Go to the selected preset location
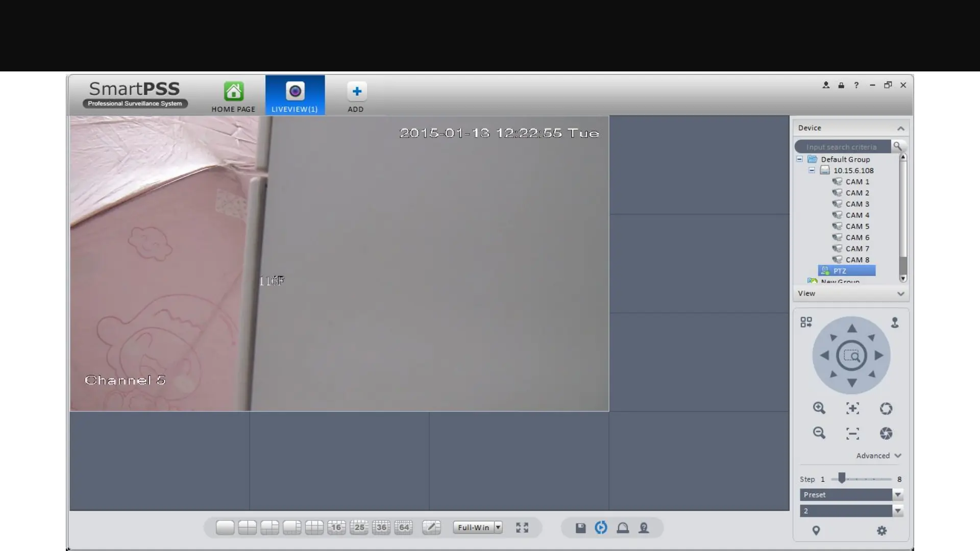This screenshot has width=980, height=551. click(x=816, y=531)
